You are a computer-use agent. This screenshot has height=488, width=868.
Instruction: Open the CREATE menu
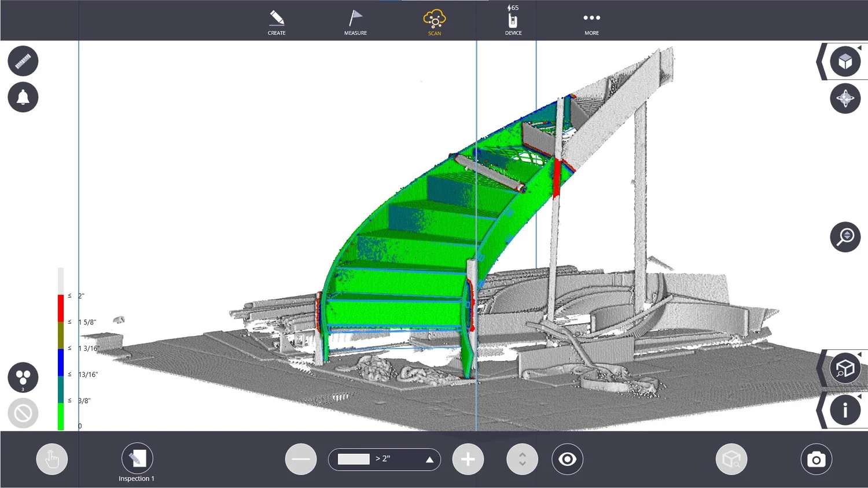coord(277,21)
